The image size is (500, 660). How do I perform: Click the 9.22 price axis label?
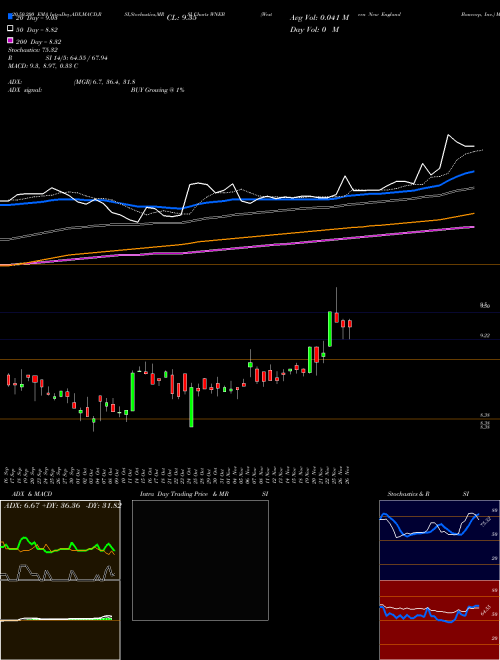tap(485, 335)
